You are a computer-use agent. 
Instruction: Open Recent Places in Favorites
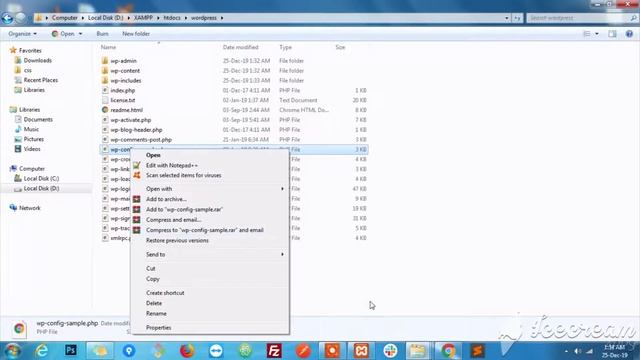40,80
